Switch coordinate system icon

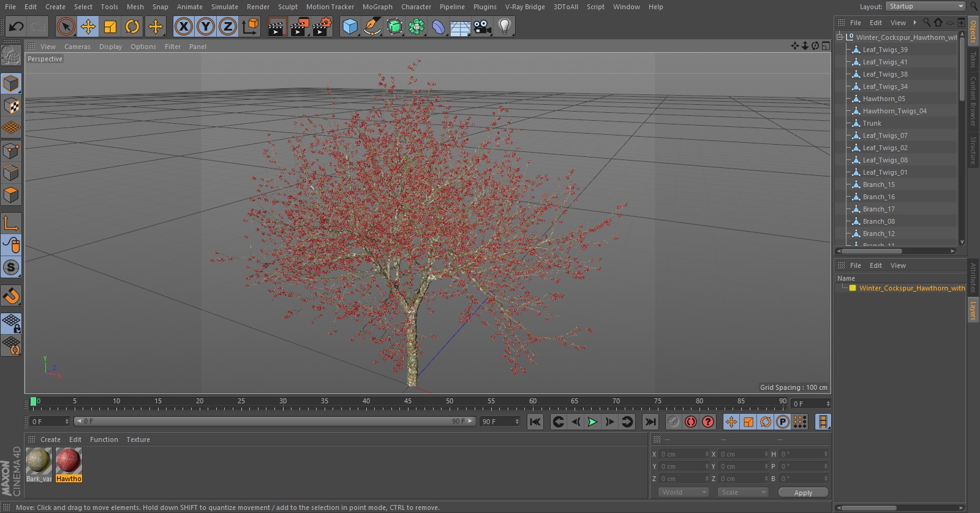pos(251,26)
